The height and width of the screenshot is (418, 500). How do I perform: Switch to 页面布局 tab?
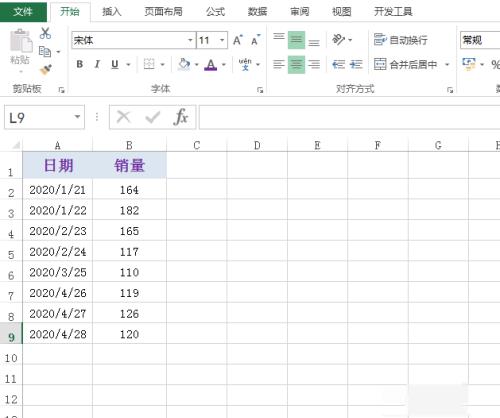[163, 12]
